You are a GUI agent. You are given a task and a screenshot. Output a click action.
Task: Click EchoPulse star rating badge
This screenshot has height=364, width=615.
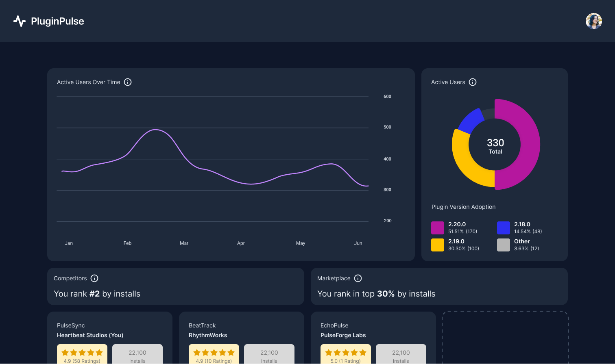(x=346, y=354)
